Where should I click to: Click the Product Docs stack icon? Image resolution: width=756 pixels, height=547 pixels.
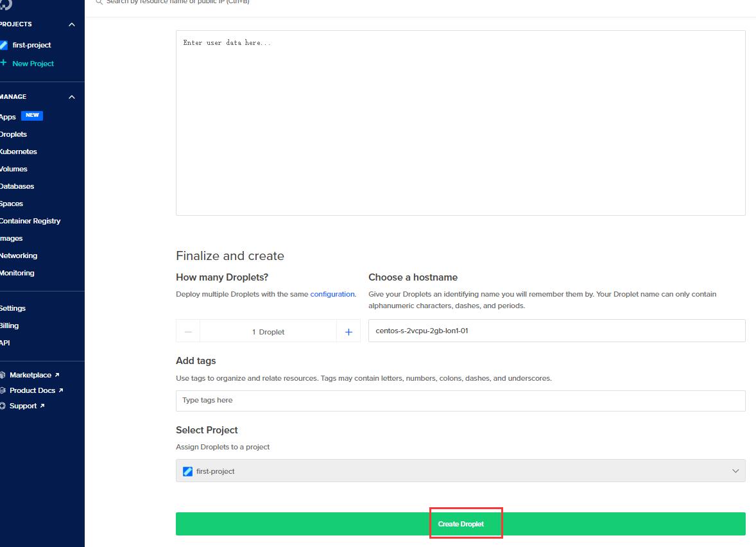[3, 390]
